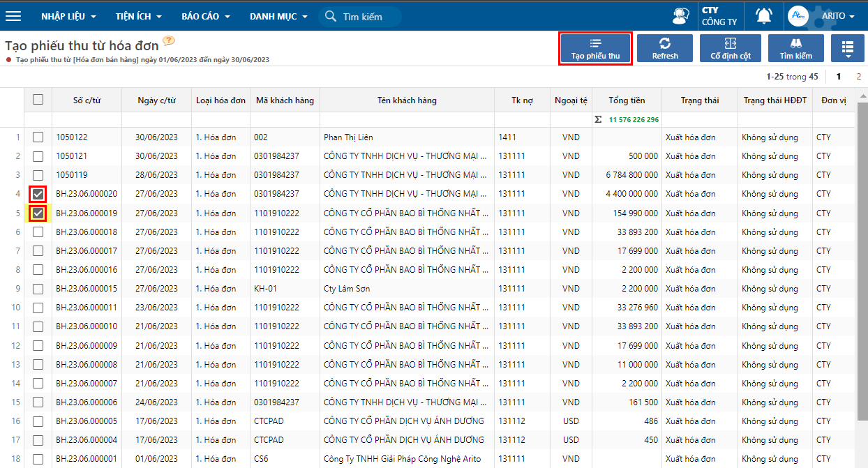Expand the NHẬP LIỆU dropdown menu

tap(68, 16)
